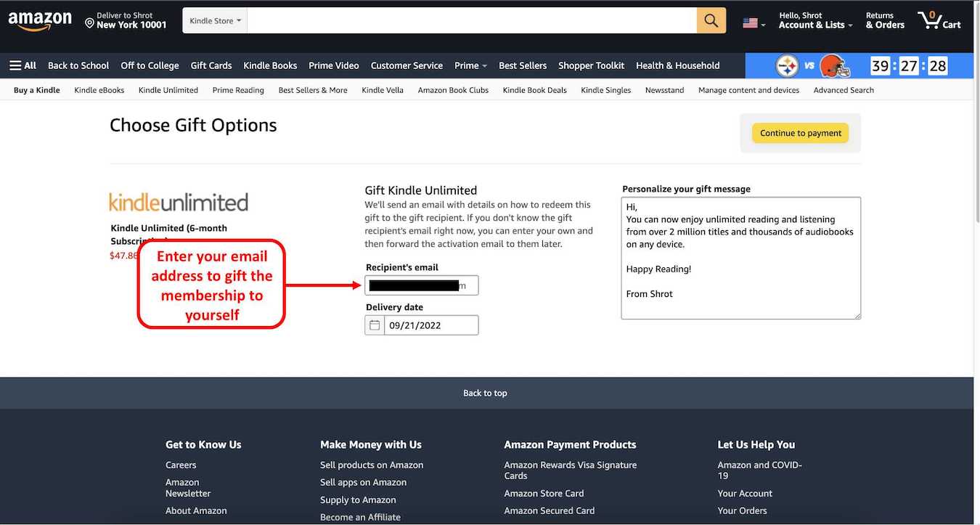Click the Kindle Unlimited (6-month Subscription) title

[168, 234]
